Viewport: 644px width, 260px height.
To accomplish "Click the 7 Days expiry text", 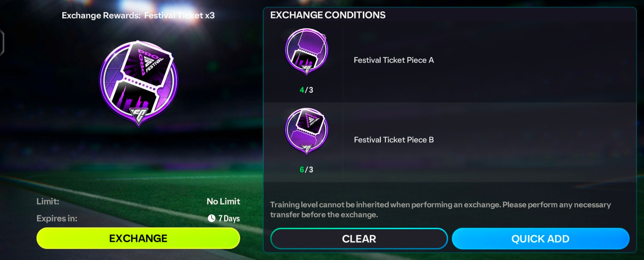I will pos(229,218).
